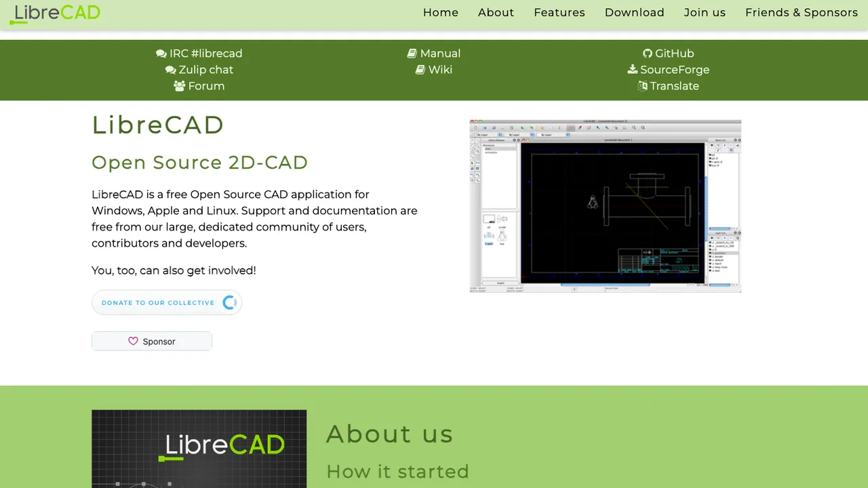This screenshot has height=488, width=868.
Task: Click the Open Collective logo icon in the donate button
Action: (230, 302)
